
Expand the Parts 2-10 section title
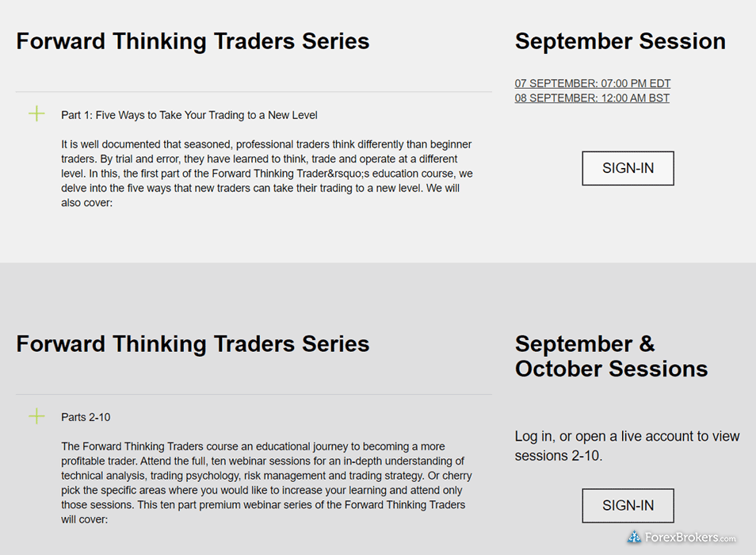[x=86, y=417]
